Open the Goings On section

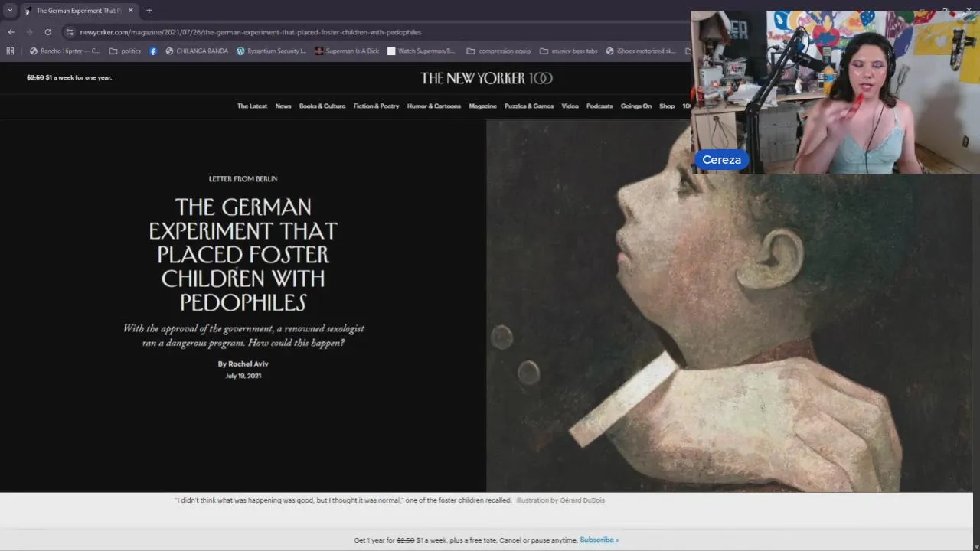click(636, 106)
